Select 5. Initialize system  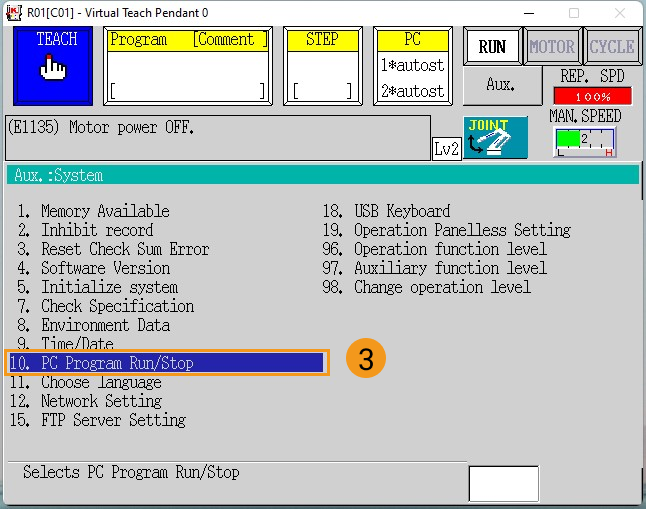(x=98, y=287)
